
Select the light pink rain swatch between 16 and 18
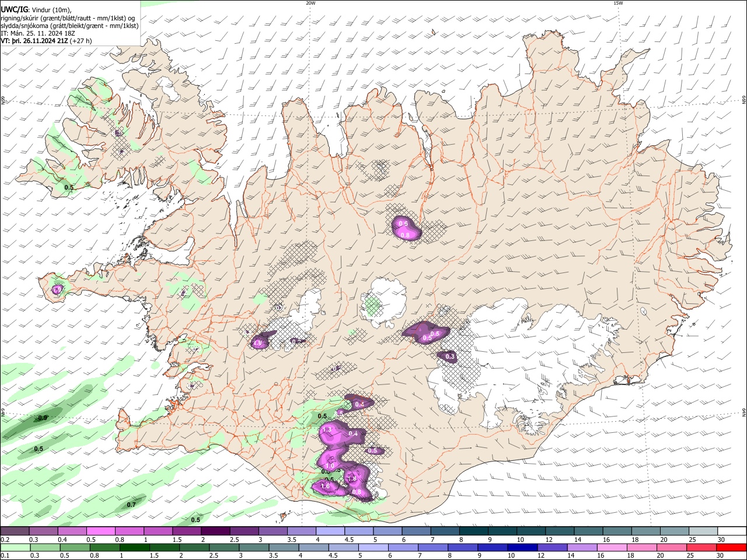pos(611,547)
